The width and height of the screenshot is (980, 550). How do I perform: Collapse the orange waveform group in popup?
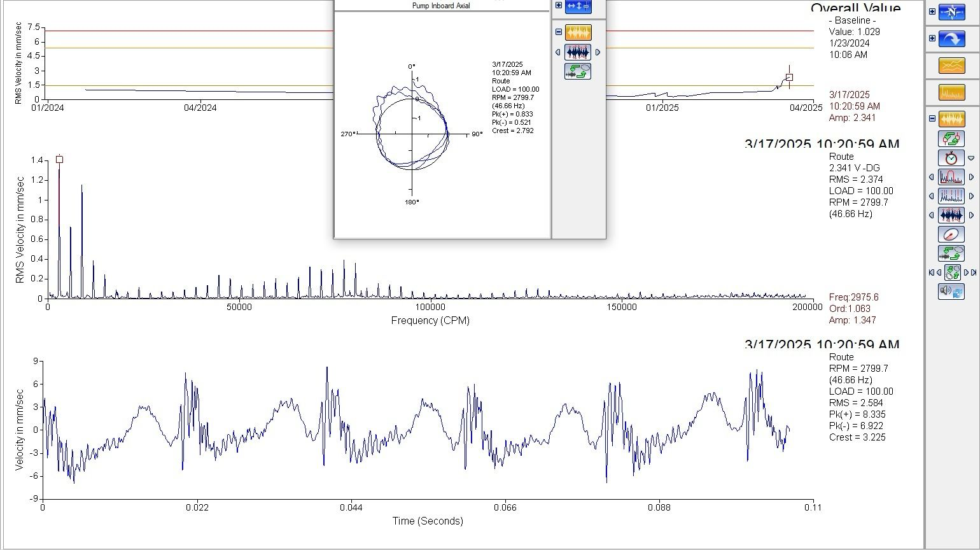[559, 32]
